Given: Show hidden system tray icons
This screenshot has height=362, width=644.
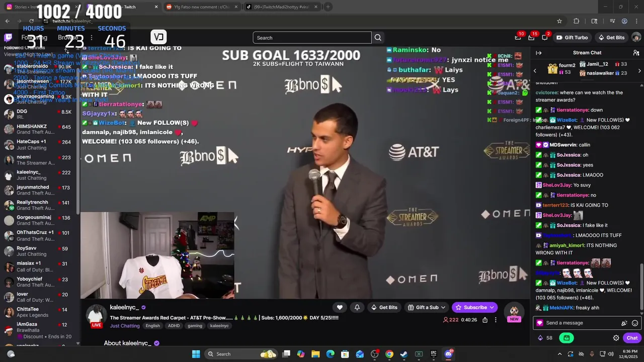Looking at the screenshot, I should (x=559, y=354).
